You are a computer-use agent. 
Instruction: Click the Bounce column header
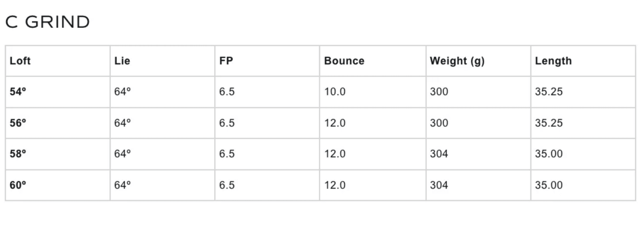(x=344, y=61)
